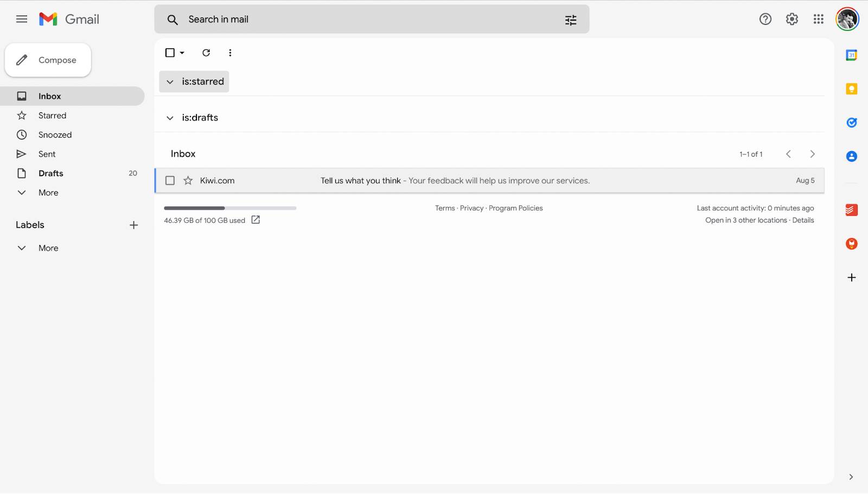Collapse the is:drafts section
Screen dimensions: 868x494
click(x=170, y=118)
